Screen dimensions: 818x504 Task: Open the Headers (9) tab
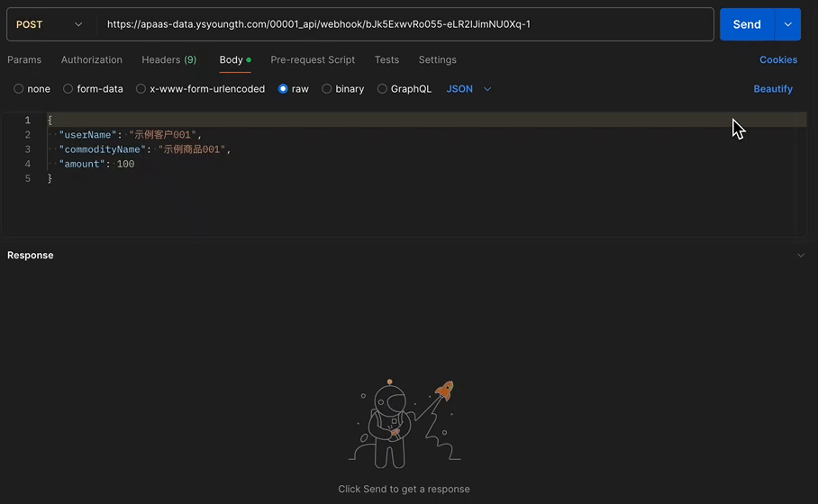(x=169, y=60)
